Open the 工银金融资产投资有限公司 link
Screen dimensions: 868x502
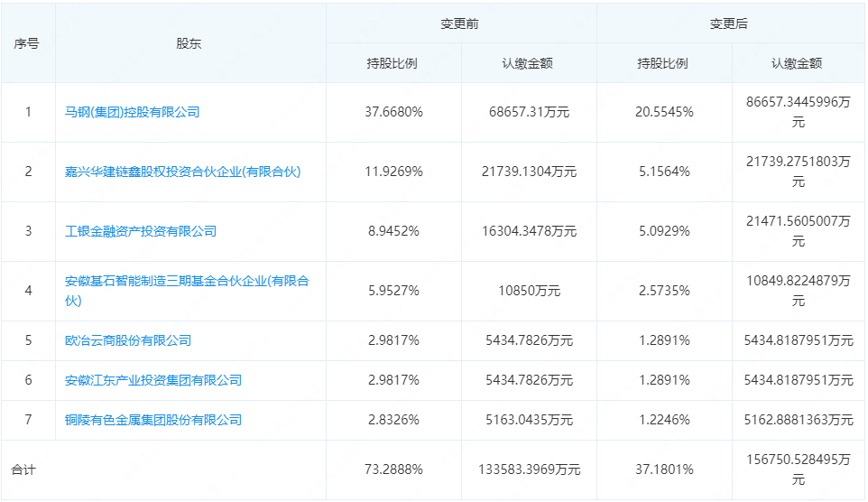coord(141,231)
